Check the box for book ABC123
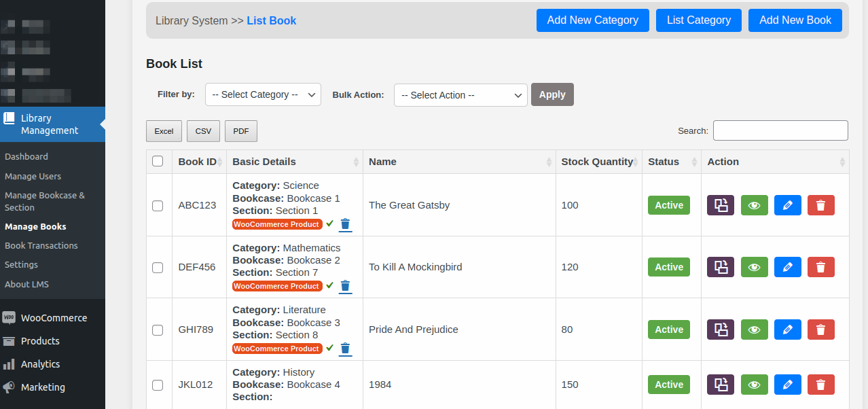 tap(158, 205)
